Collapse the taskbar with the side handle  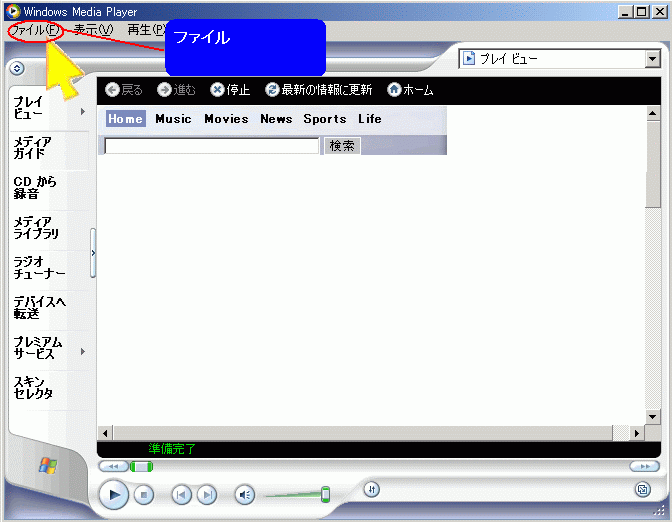[93, 253]
